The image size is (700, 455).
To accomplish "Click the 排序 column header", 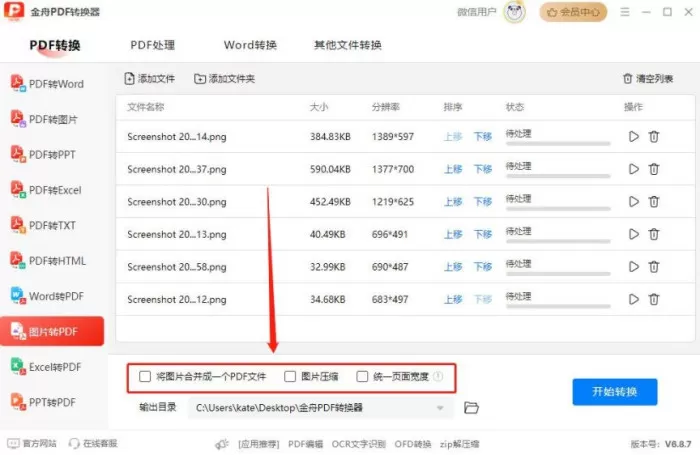I will 453,107.
